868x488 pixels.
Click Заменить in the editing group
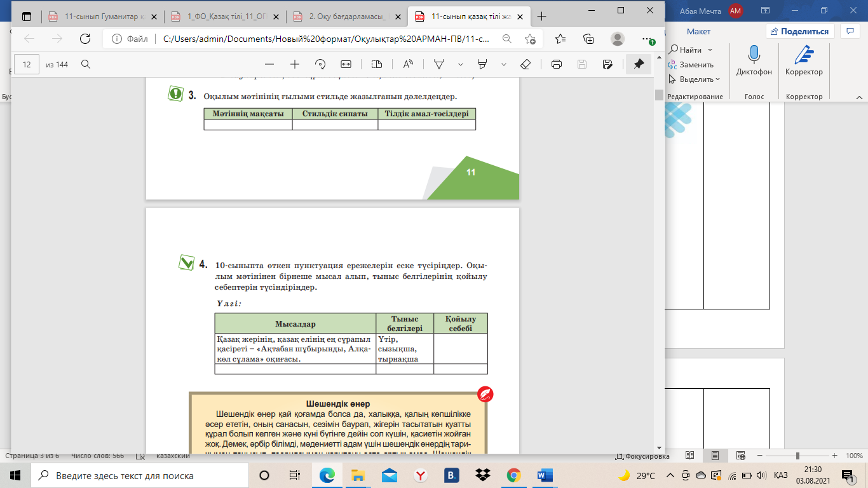[x=691, y=65]
